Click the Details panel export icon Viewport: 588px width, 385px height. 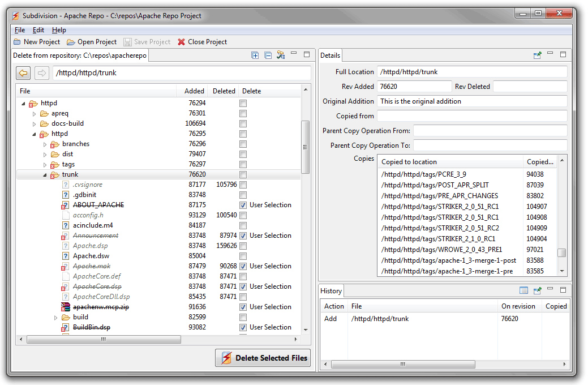tap(538, 55)
